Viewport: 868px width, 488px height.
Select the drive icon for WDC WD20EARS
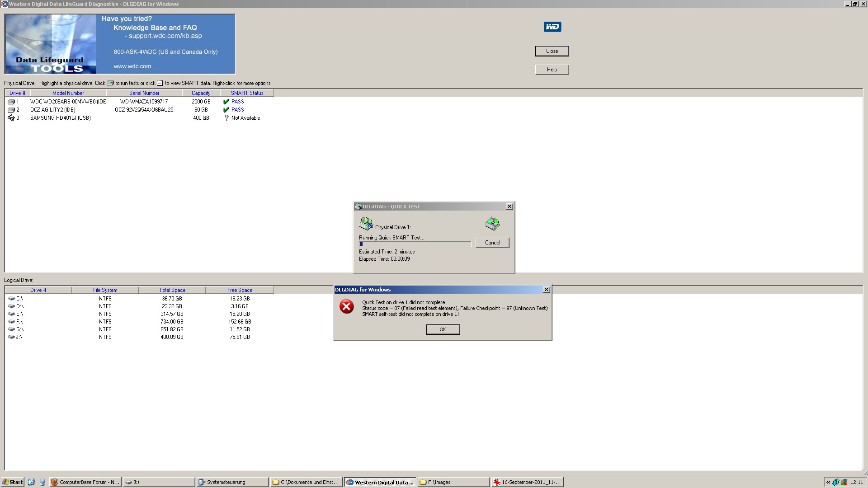pos(11,102)
